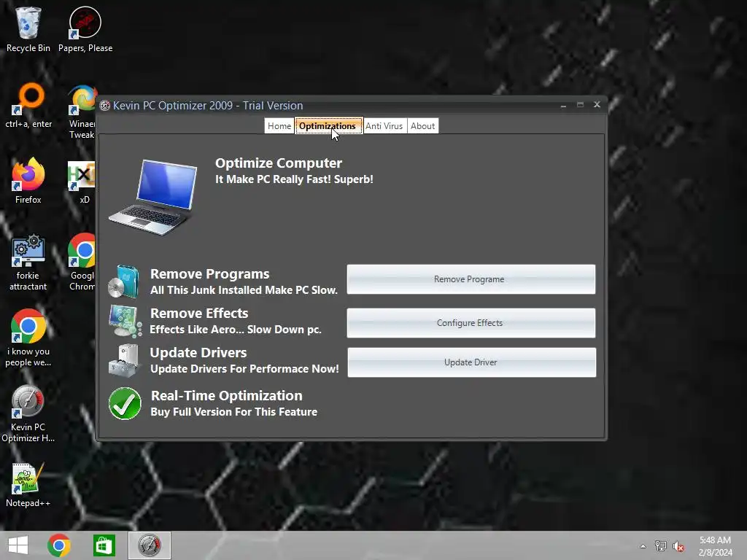747x560 pixels.
Task: Click the Kevin PC Optimizer title bar icon
Action: [x=105, y=106]
